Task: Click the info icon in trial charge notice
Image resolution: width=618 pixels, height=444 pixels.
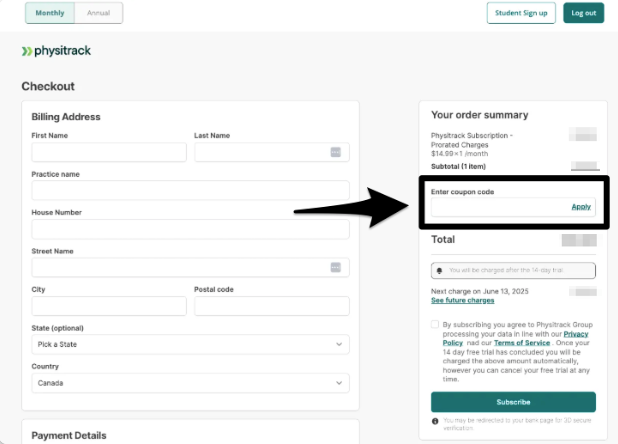Action: click(x=439, y=271)
